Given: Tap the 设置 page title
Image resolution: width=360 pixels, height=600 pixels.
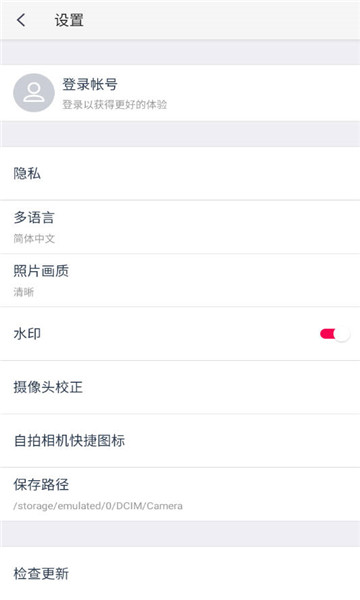Looking at the screenshot, I should click(69, 20).
